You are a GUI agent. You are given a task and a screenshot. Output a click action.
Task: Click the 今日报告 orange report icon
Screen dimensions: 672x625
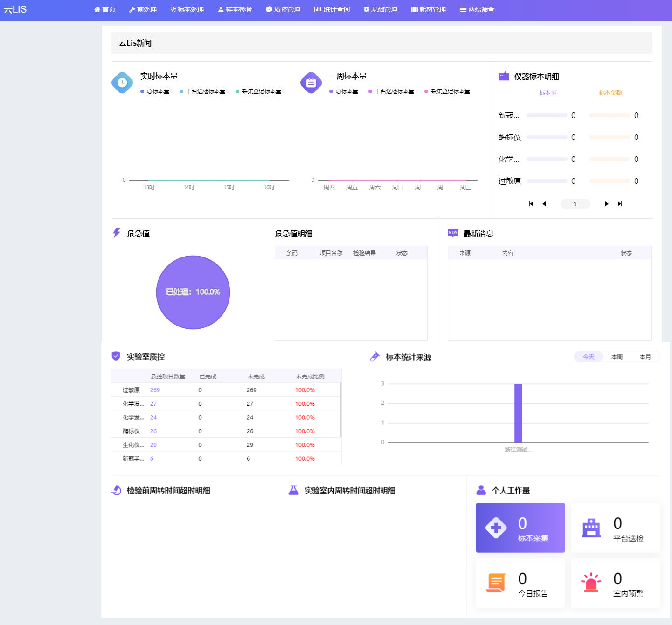pos(496,583)
